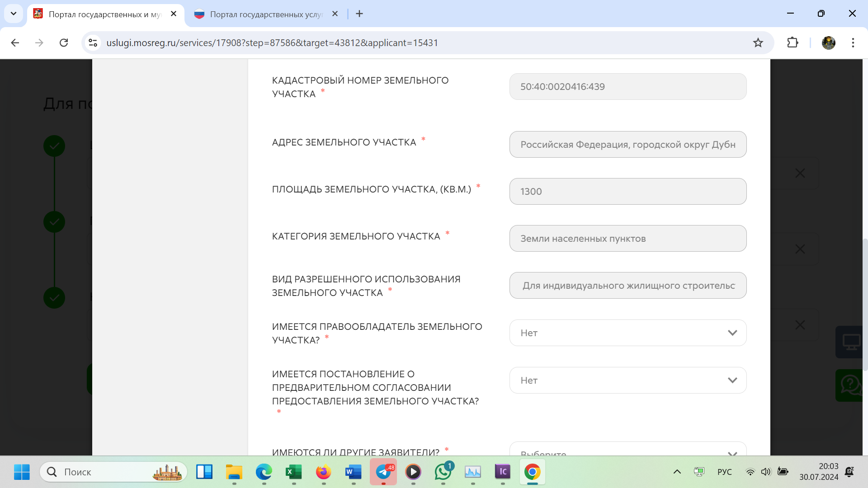Open 'Имеются ли другие заявители' dropdown

click(x=627, y=451)
